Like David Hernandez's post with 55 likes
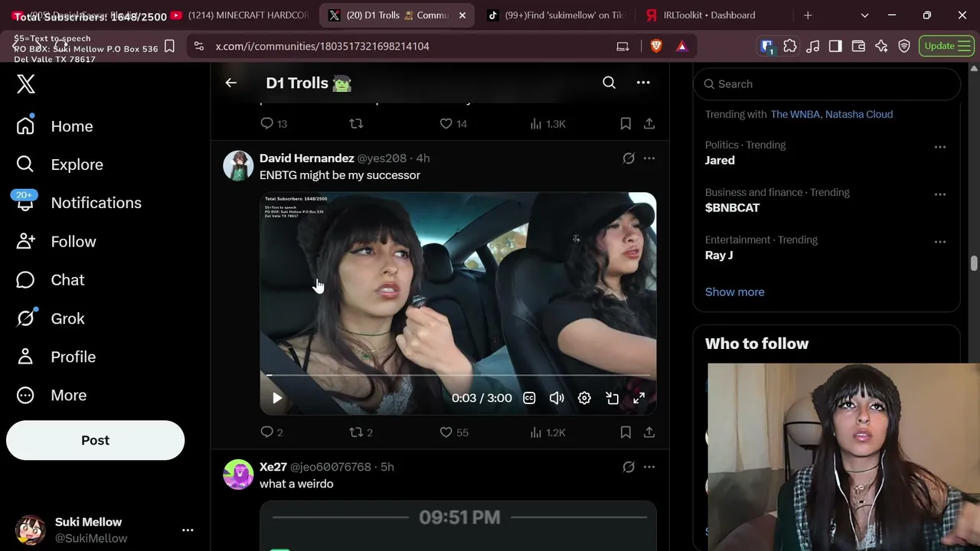Image resolution: width=980 pixels, height=551 pixels. tap(453, 432)
